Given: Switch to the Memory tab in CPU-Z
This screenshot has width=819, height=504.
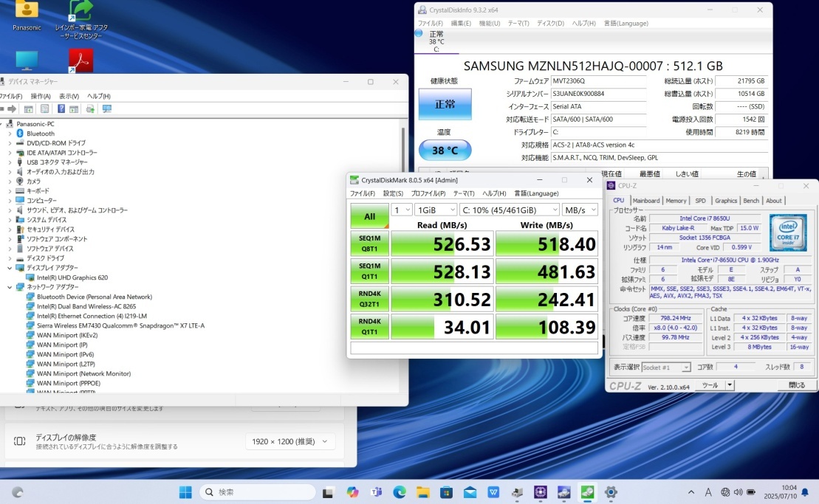Looking at the screenshot, I should tap(676, 201).
